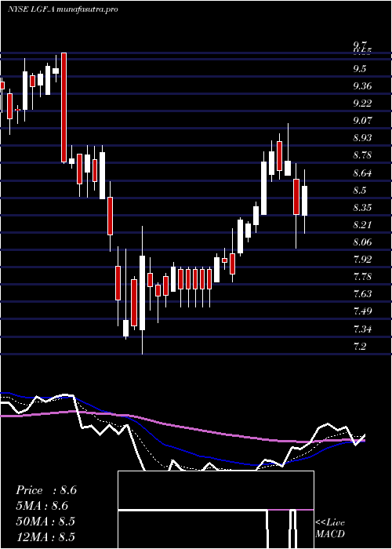Click the 8.78 price axis label
Image resolution: width=392 pixels, height=549 pixels.
coord(362,155)
